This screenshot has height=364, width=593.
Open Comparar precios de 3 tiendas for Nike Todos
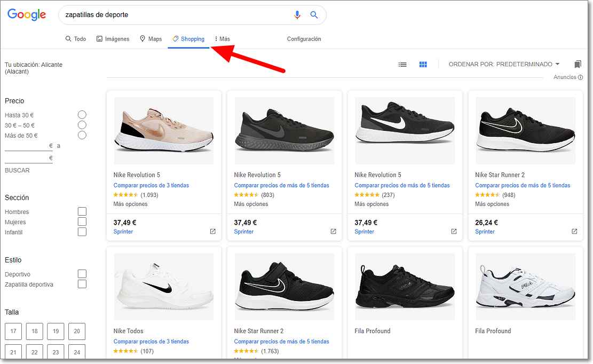pyautogui.click(x=151, y=342)
